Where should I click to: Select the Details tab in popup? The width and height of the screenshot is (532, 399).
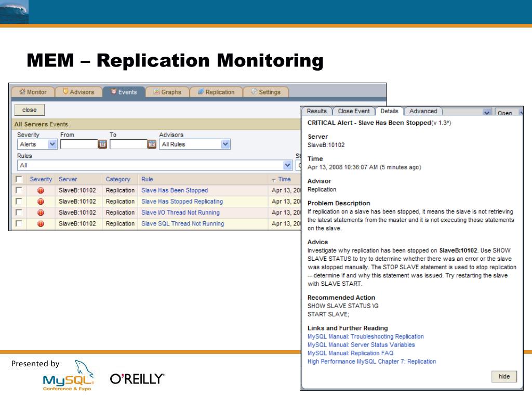point(389,111)
